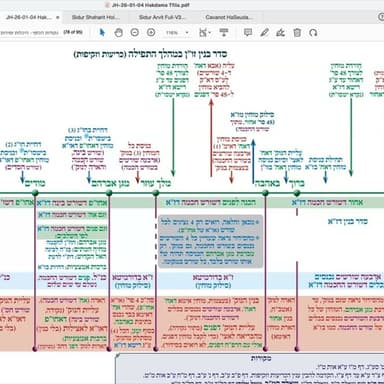The height and width of the screenshot is (384, 384).
Task: Click the green timeline dot below מגן אברהם
Action: click(109, 193)
